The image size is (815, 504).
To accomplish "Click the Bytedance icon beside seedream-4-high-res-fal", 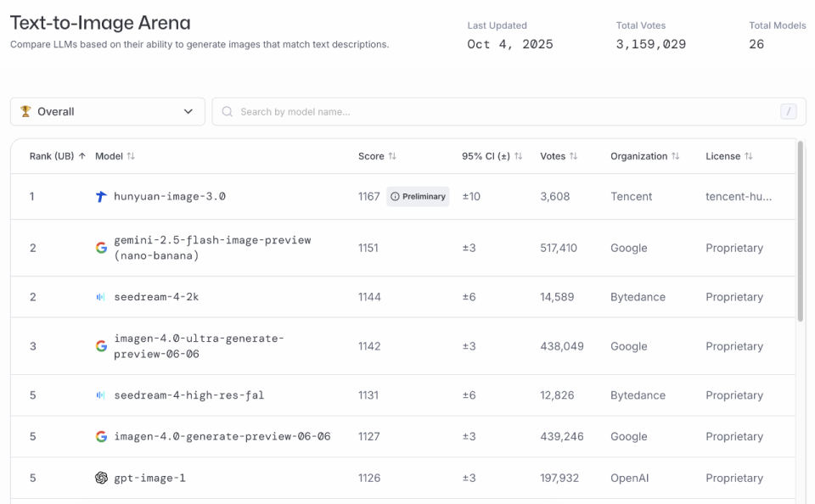I will coord(101,395).
